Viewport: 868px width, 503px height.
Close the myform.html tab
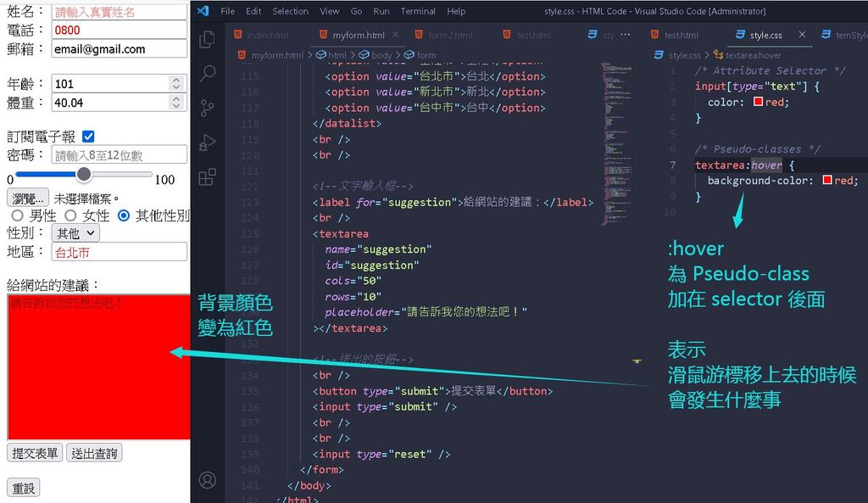(x=395, y=34)
